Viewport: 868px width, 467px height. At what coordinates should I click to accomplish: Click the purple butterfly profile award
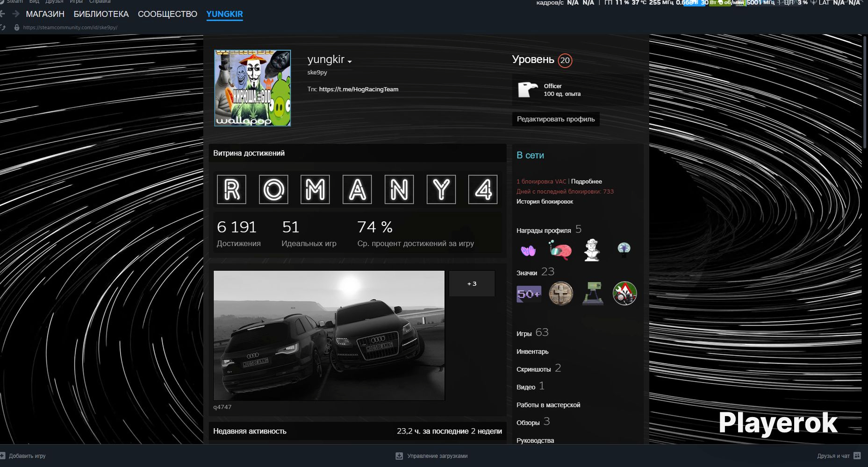pos(528,251)
